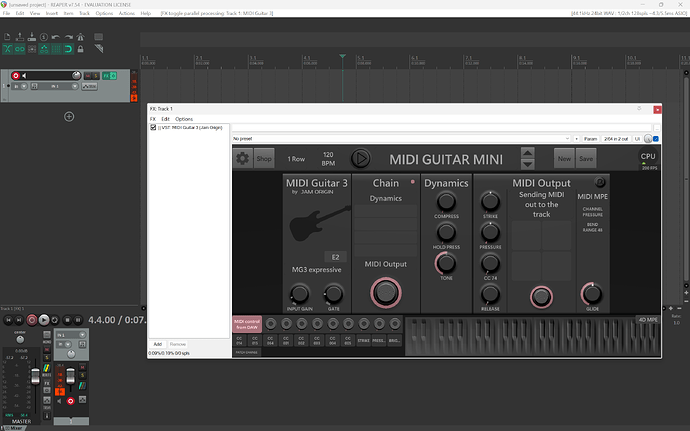Viewport: 690px width, 431px height.
Task: Click the Add button in FX window
Action: [x=157, y=343]
